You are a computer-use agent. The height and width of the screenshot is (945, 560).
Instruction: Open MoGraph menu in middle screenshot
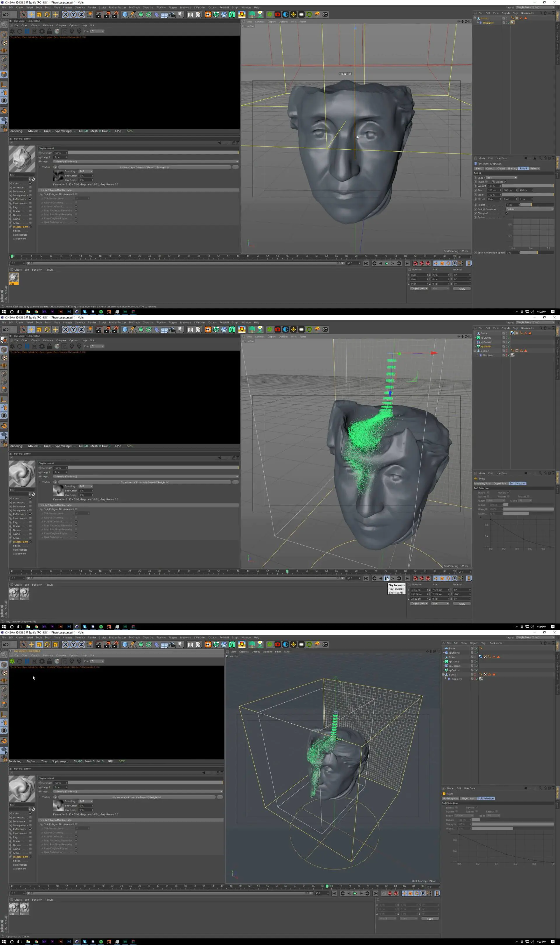click(x=134, y=323)
